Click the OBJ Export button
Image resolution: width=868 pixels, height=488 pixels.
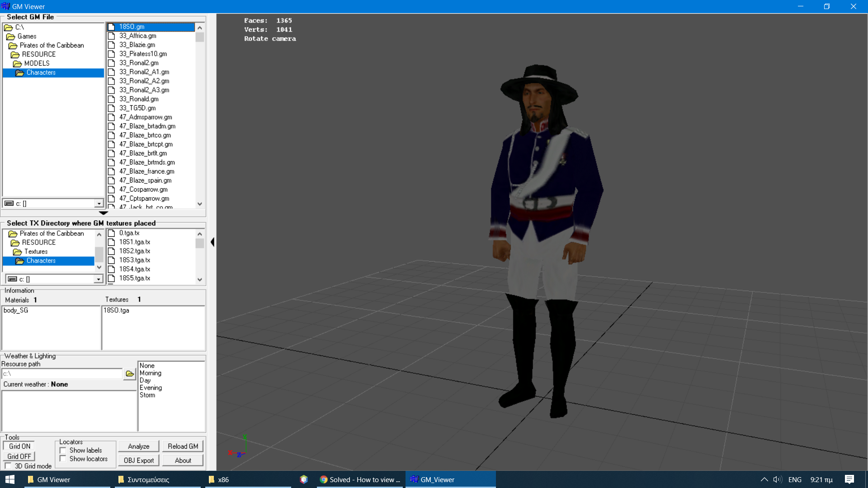[139, 460]
